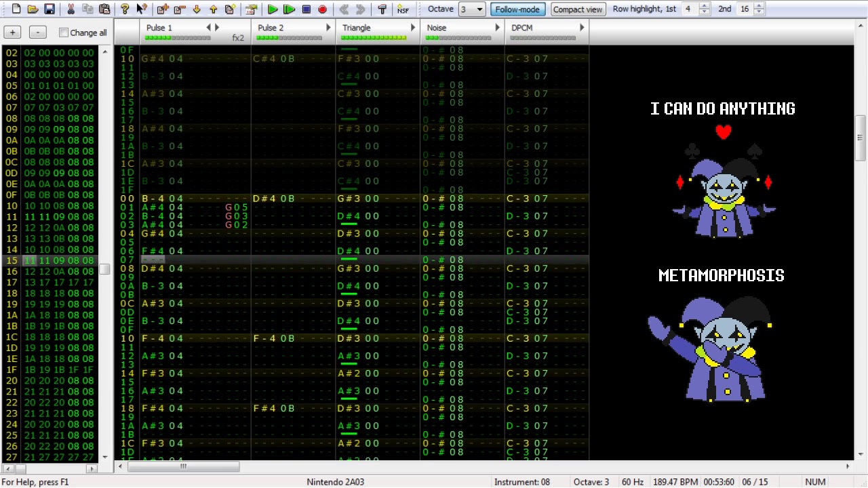
Task: Increase 1st row highlight value
Action: coord(704,6)
